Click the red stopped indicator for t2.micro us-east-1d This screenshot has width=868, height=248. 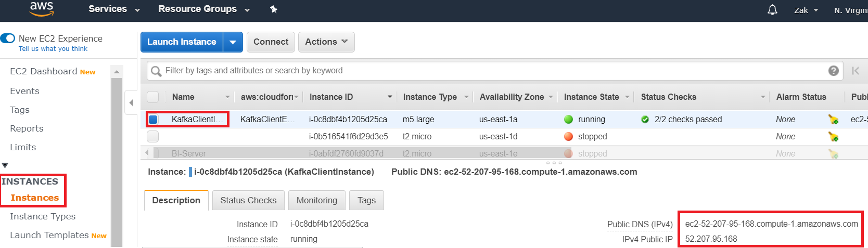[x=568, y=137]
